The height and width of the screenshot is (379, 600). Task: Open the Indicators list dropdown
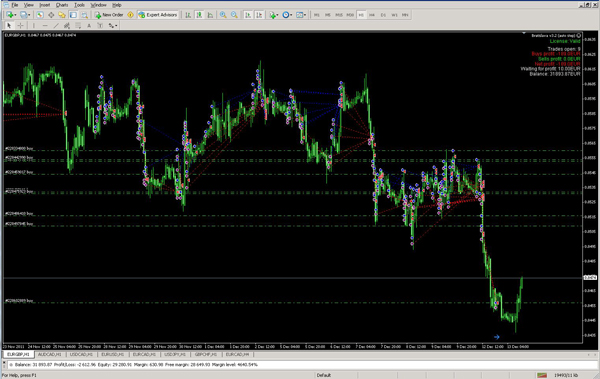[x=274, y=15]
